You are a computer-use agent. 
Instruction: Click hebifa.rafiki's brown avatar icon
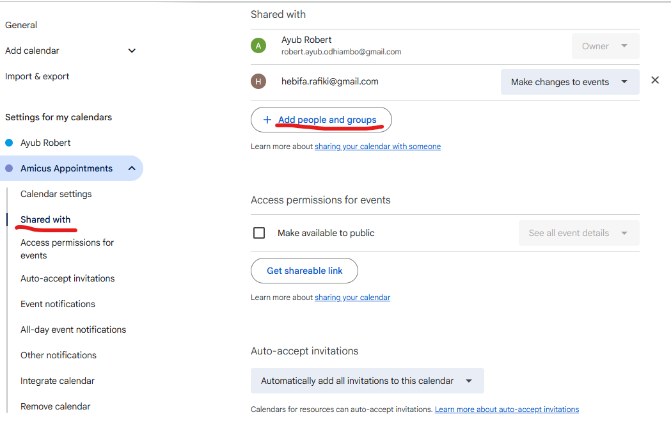click(x=259, y=81)
